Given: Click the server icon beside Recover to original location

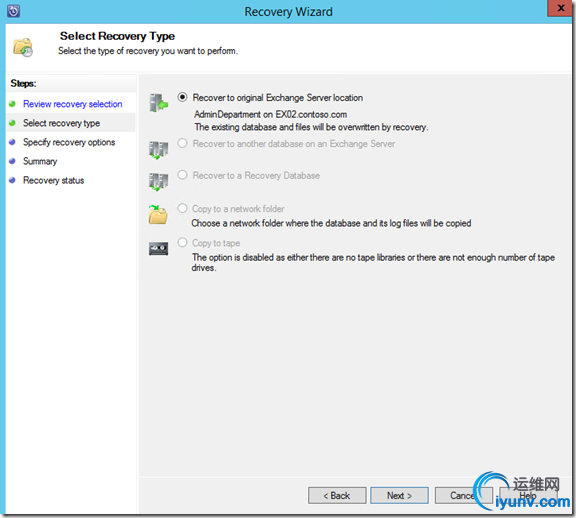Looking at the screenshot, I should tap(159, 102).
